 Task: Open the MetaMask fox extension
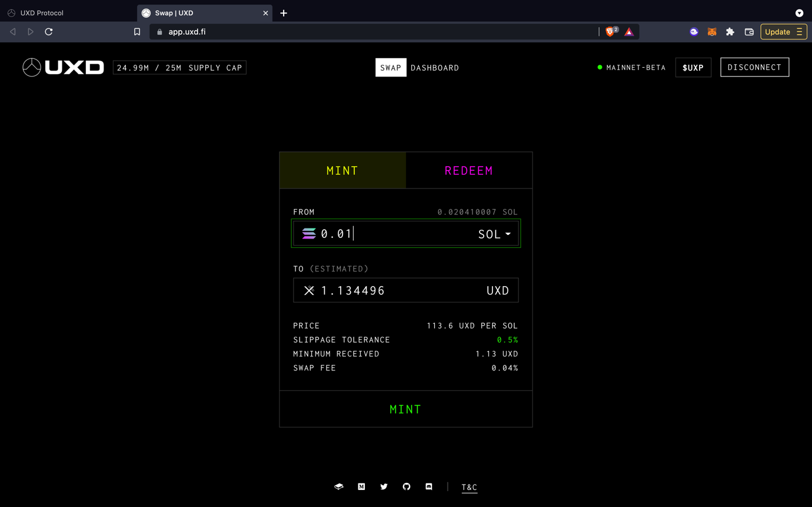[712, 32]
